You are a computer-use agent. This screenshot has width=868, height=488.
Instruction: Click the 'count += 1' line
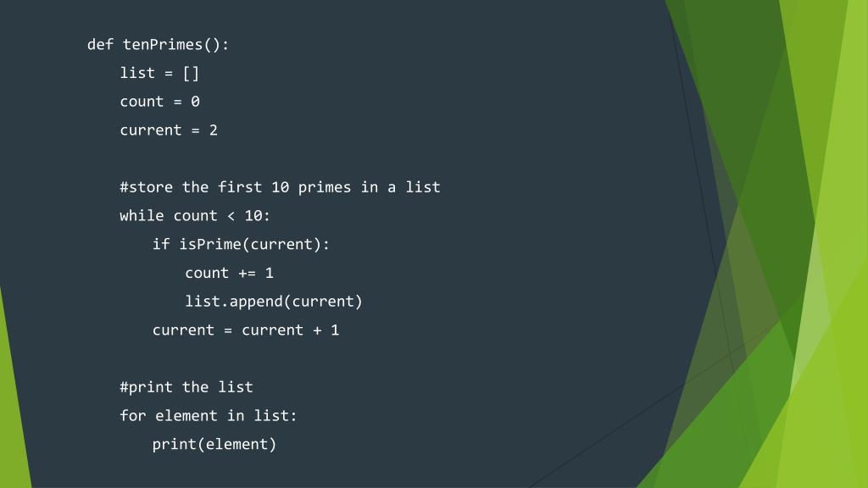(x=229, y=274)
